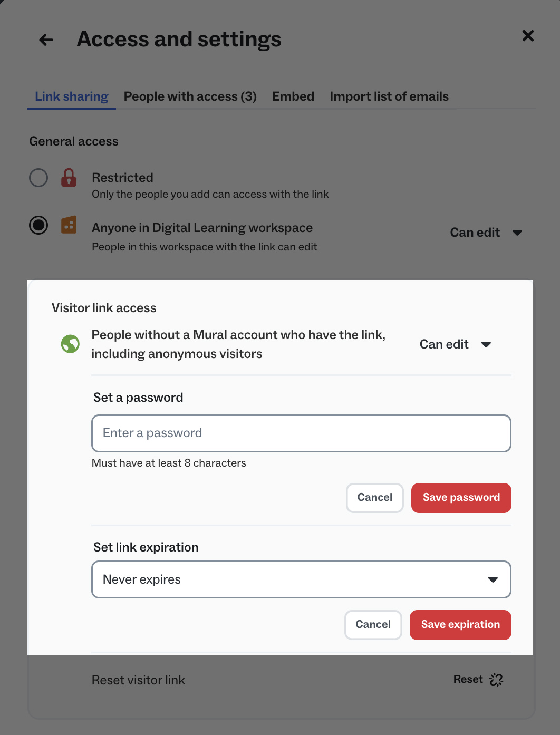Click the Save password button
This screenshot has width=560, height=735.
tap(461, 498)
